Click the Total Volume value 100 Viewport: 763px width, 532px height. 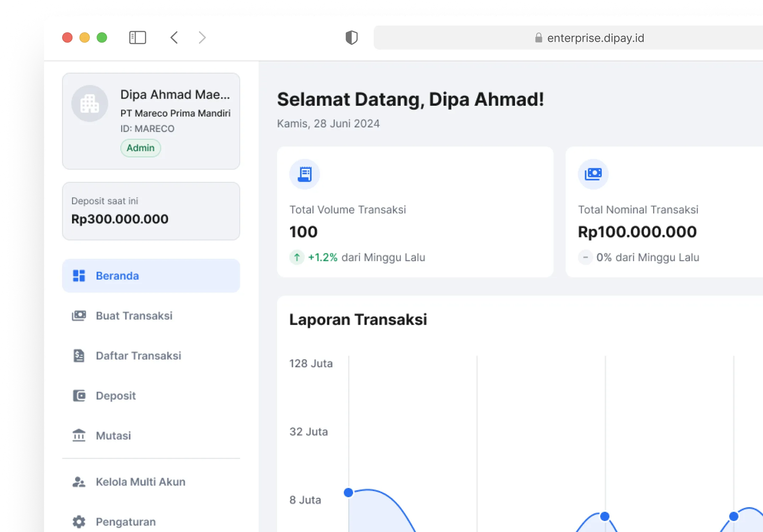(303, 232)
